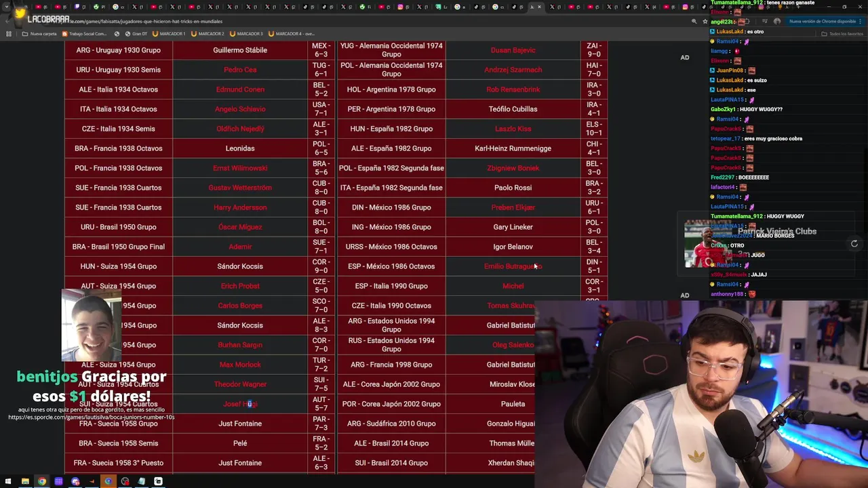
Task: Open the apps shortcut in bookmarks bar
Action: point(9,34)
